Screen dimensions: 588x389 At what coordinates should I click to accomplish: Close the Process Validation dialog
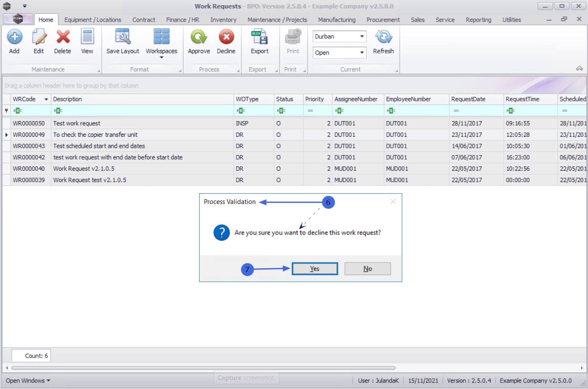pyautogui.click(x=393, y=201)
